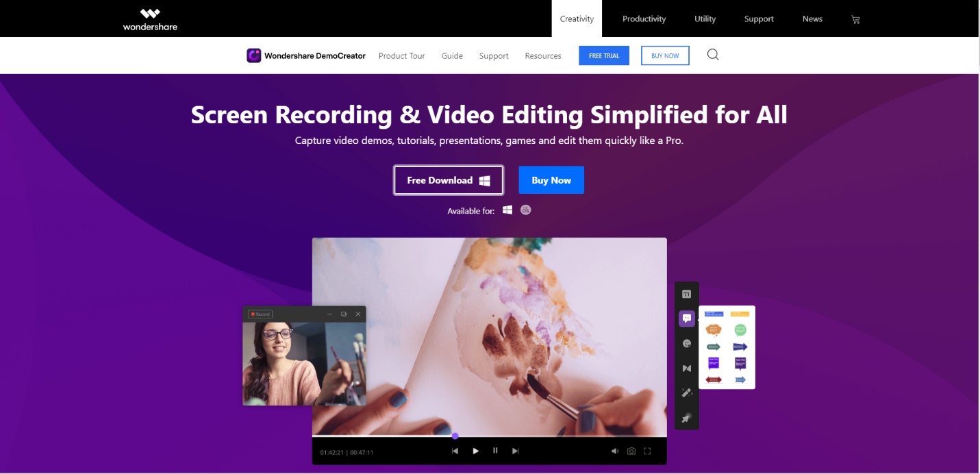
Task: Pause the demo video
Action: pos(495,451)
